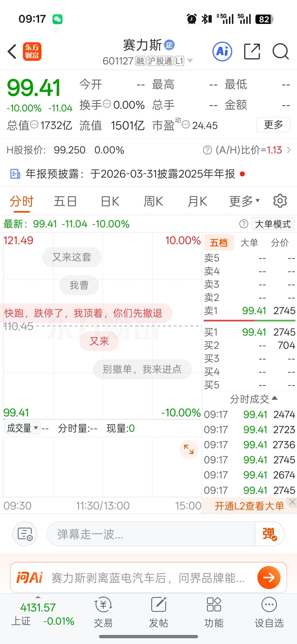
Task: Tap the blue 企 badge next to 赛力斯
Action: (x=169, y=45)
